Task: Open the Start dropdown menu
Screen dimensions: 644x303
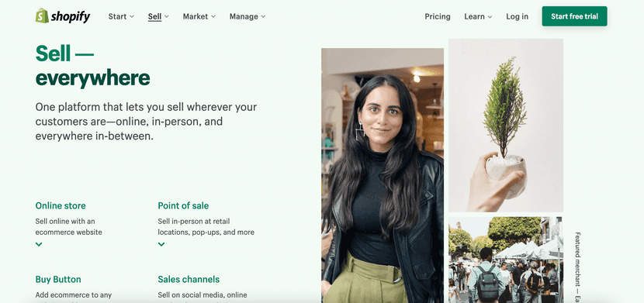Action: (x=121, y=16)
